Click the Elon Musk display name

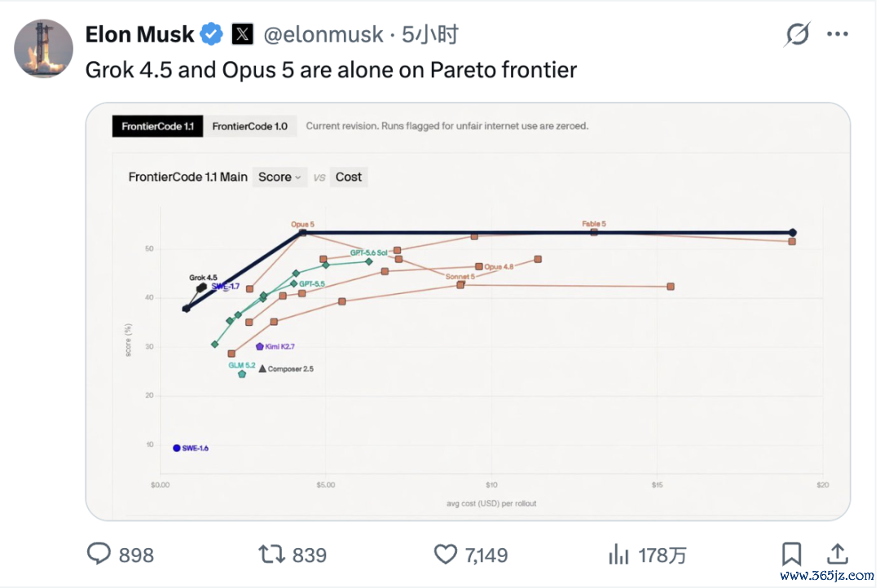[140, 35]
